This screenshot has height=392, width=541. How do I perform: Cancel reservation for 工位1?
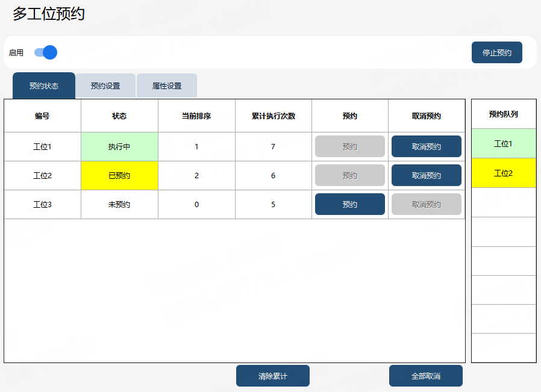coord(427,146)
